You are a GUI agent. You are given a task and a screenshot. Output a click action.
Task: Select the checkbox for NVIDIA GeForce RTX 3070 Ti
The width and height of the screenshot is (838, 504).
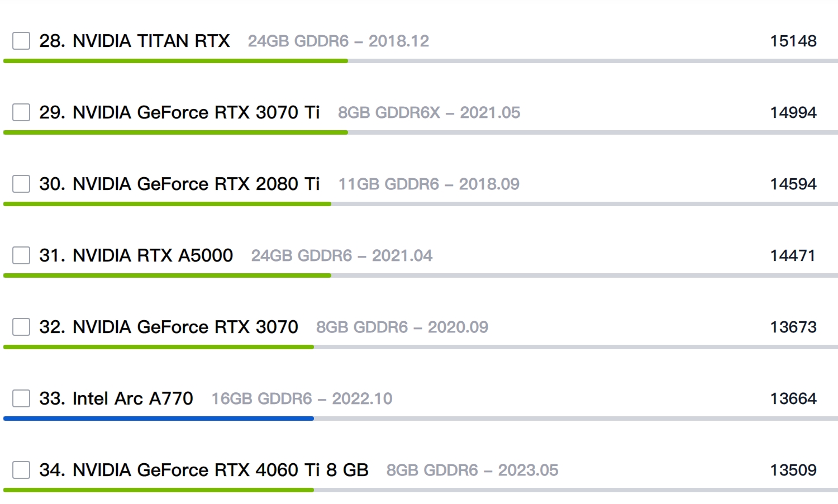click(21, 112)
